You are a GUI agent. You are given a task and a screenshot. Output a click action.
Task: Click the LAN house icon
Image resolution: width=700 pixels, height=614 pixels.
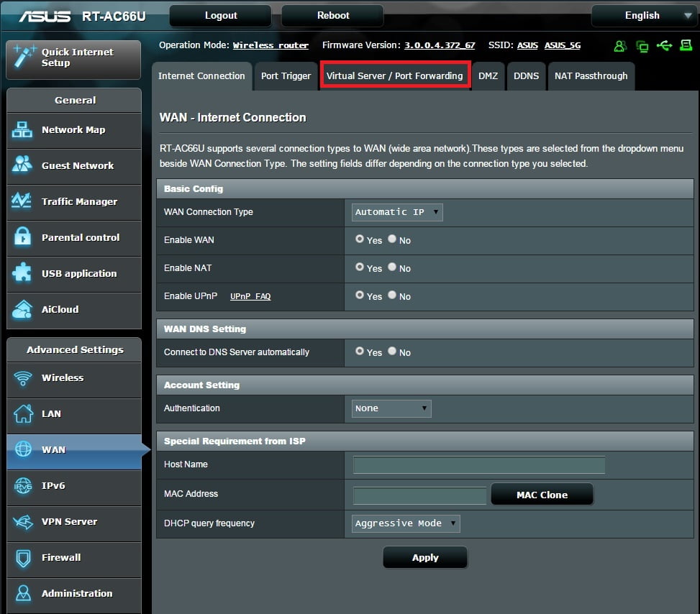point(23,413)
